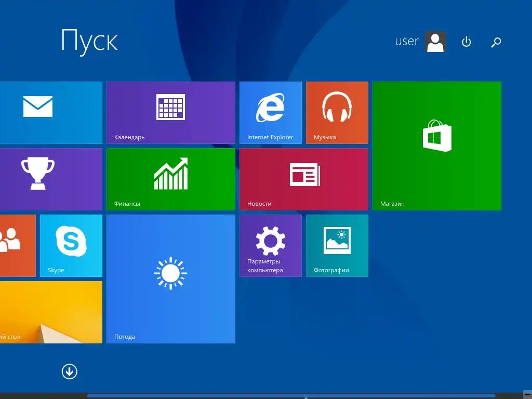Open Параметры компьютера settings tile
The height and width of the screenshot is (399, 532).
tap(270, 246)
